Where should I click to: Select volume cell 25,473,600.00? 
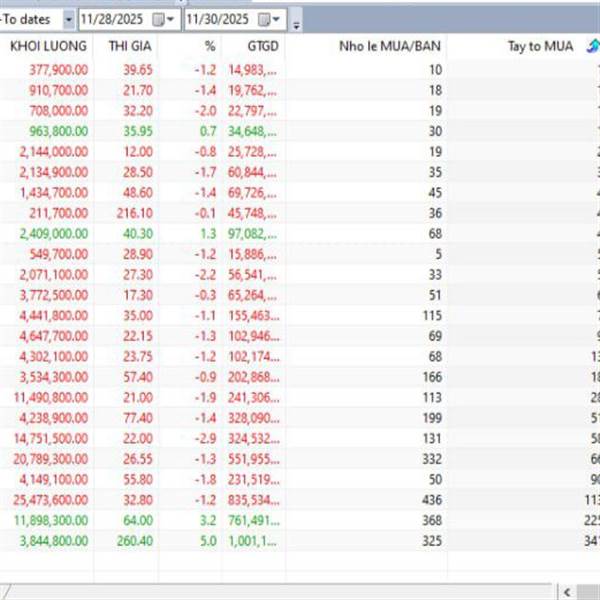[x=51, y=500]
